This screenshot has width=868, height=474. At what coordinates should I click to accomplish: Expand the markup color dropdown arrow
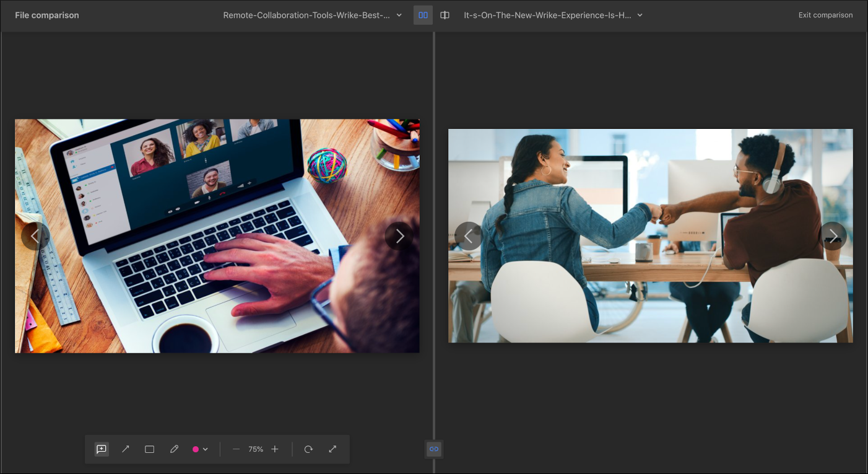(206, 449)
